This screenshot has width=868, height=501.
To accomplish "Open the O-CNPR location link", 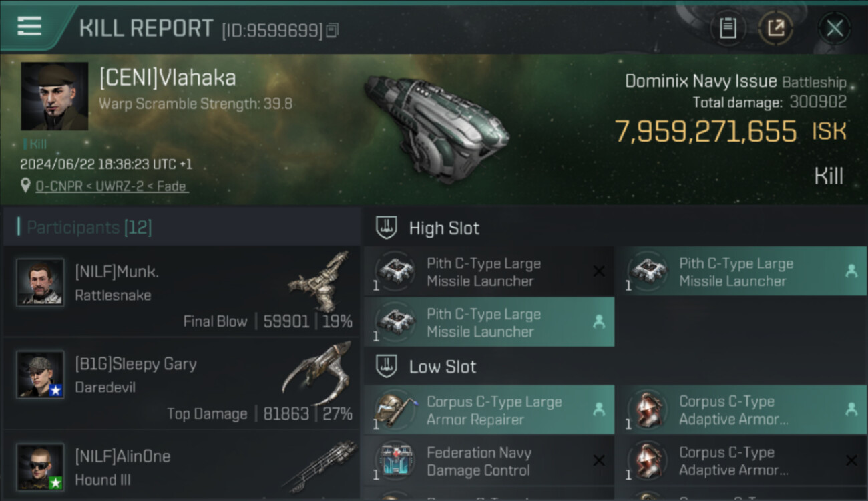I will (112, 186).
